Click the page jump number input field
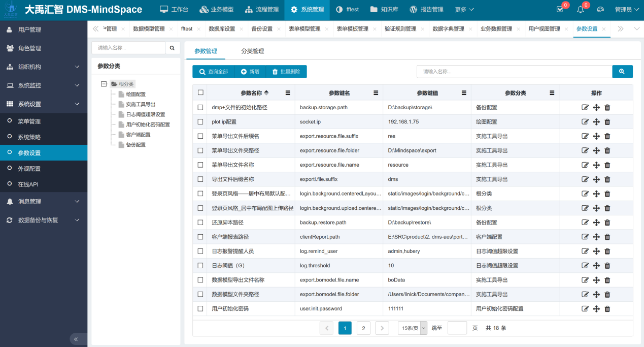644x347 pixels. point(457,328)
